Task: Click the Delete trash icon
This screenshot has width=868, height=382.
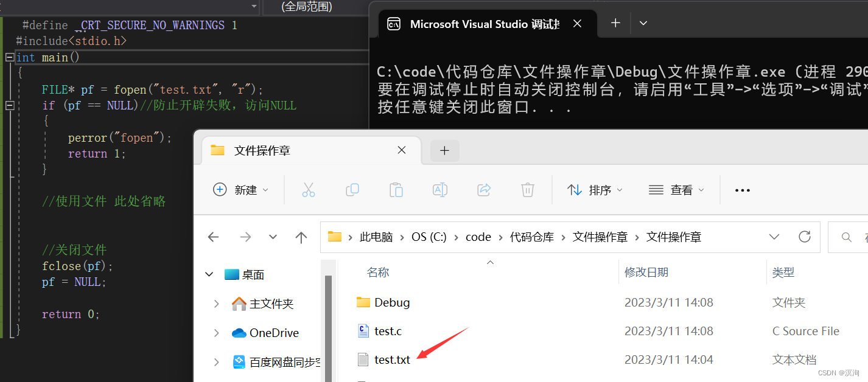Action: click(527, 190)
